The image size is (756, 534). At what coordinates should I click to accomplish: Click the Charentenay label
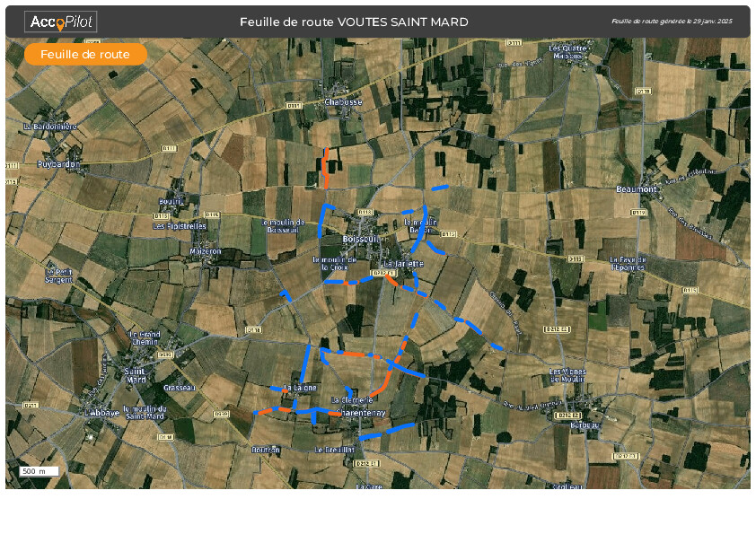(x=362, y=413)
